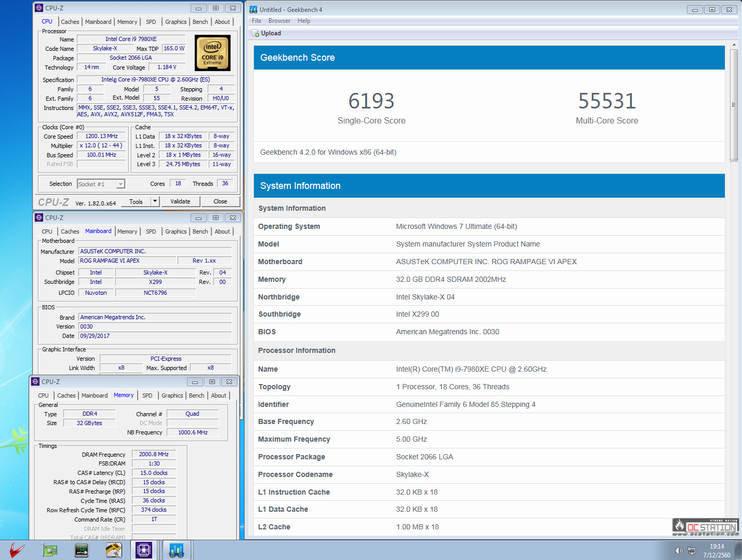Select About tab in bottom CPU-Z window
742x560 pixels.
[219, 395]
